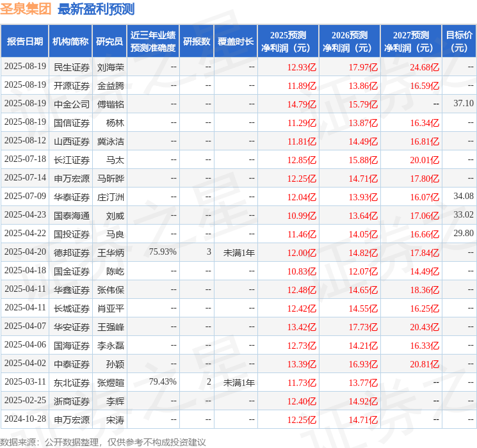The image size is (477, 448).
Task: Click researcher name 冀泳洁
Action: point(111,141)
